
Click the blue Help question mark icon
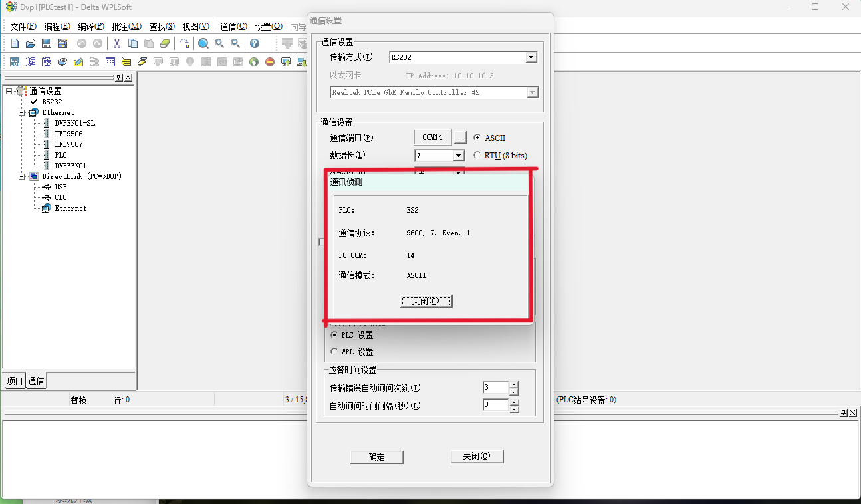254,43
